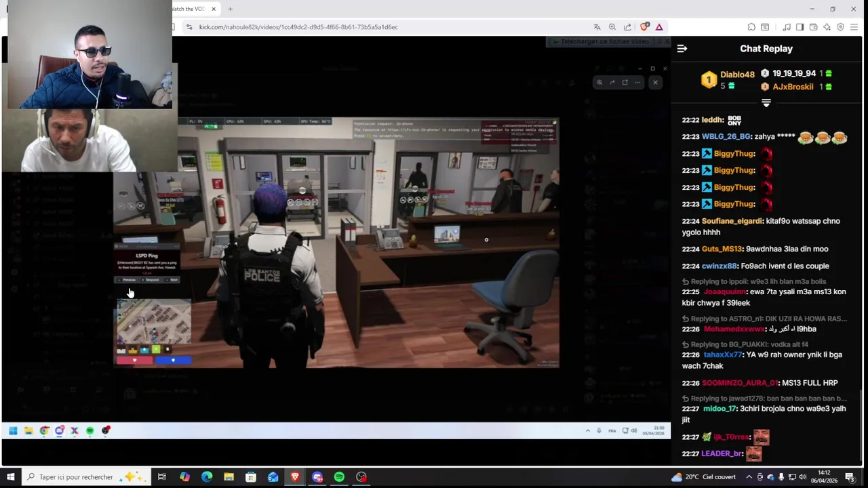Collapse the Chat Replay panel arrow icon
Viewport: 868px width, 488px height.
682,49
